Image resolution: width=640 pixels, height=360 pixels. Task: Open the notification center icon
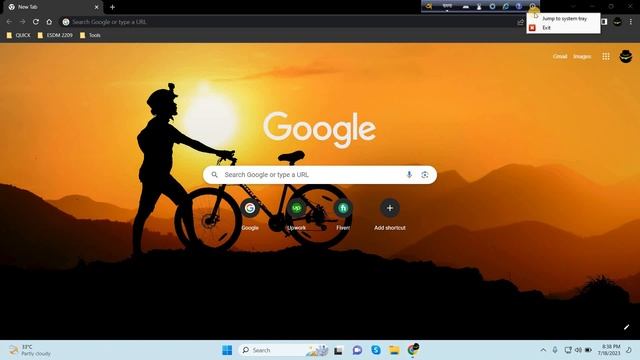point(629,350)
